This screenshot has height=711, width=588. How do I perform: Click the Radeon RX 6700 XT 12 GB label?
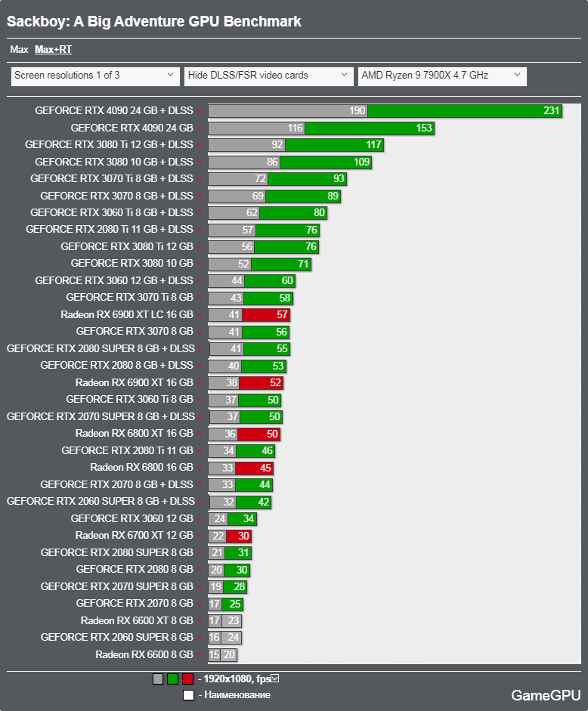(135, 536)
